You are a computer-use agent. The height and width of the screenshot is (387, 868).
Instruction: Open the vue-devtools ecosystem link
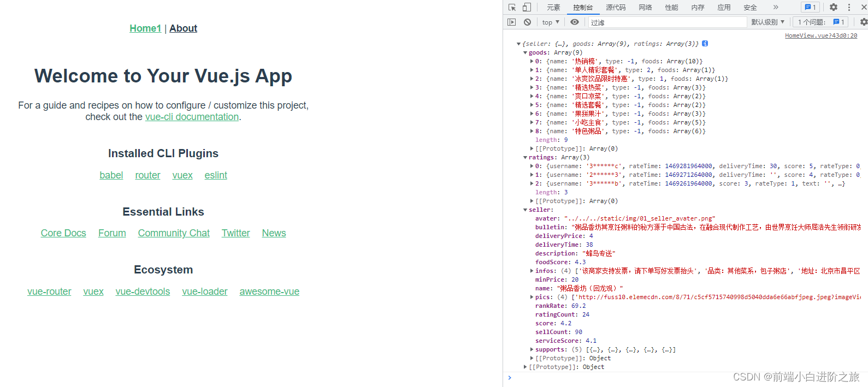click(143, 291)
